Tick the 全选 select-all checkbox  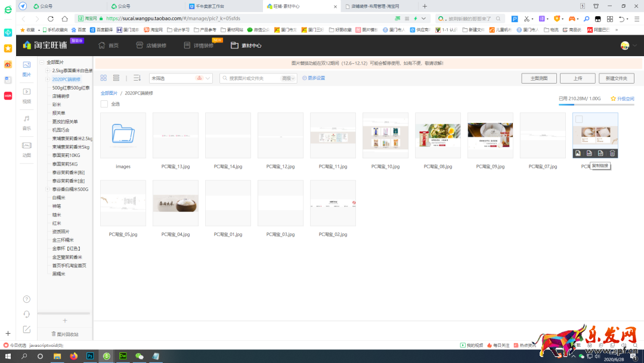[x=104, y=104]
